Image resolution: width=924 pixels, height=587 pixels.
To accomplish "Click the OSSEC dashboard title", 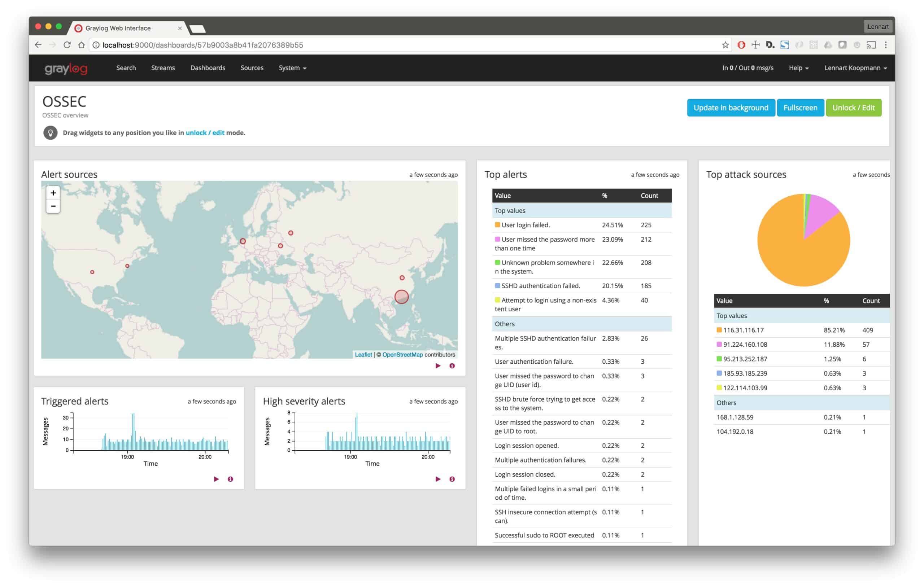I will (64, 102).
